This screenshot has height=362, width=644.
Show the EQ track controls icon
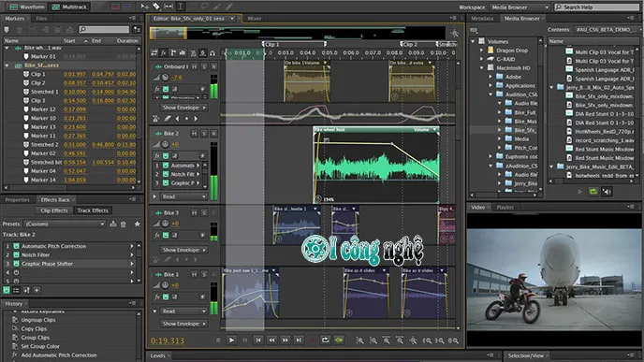pyautogui.click(x=182, y=53)
